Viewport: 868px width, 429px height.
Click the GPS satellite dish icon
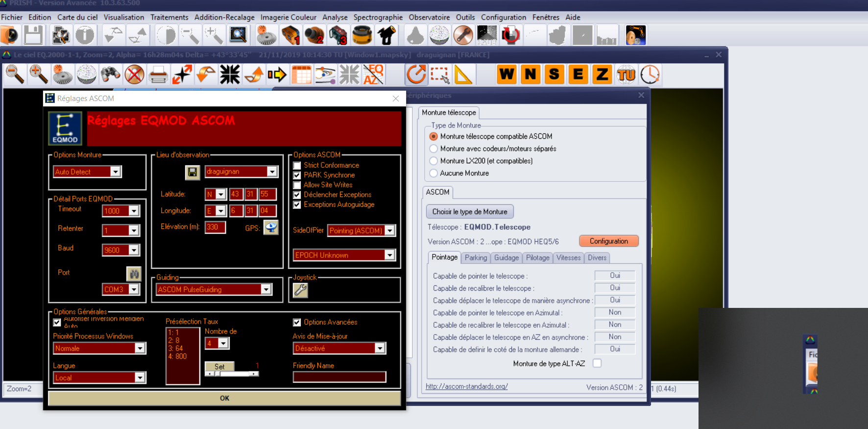coord(270,227)
